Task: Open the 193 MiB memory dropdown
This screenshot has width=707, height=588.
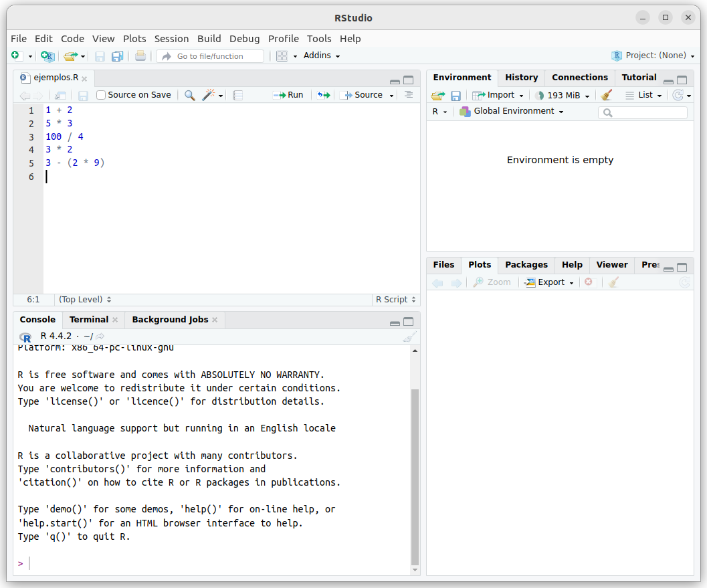Action: (563, 96)
